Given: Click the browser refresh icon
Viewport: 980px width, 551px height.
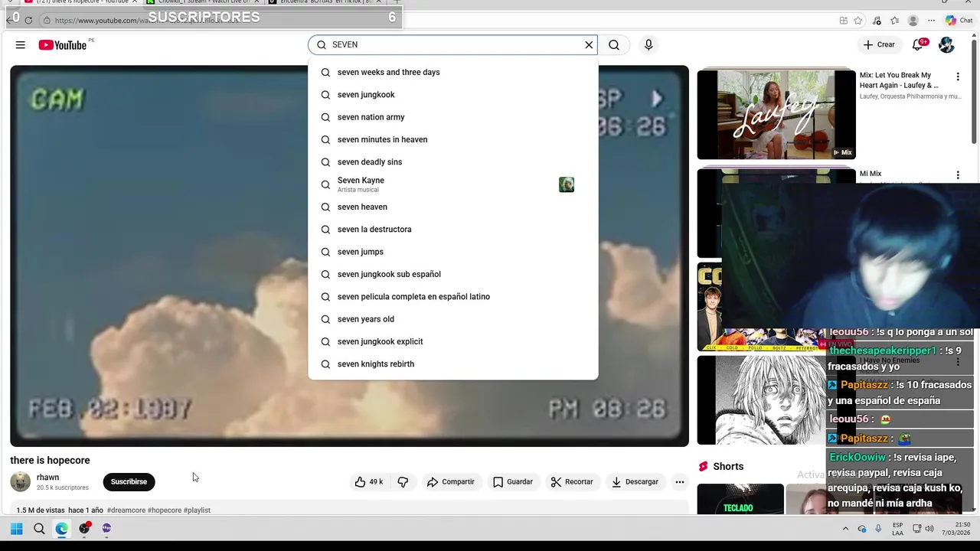Looking at the screenshot, I should [28, 21].
